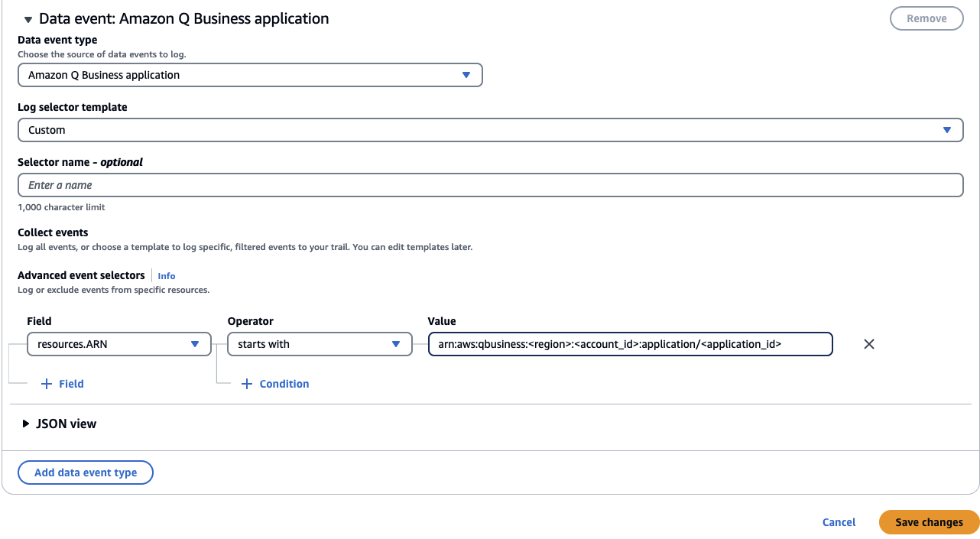
Task: Cancel editing the data event
Action: pos(839,522)
